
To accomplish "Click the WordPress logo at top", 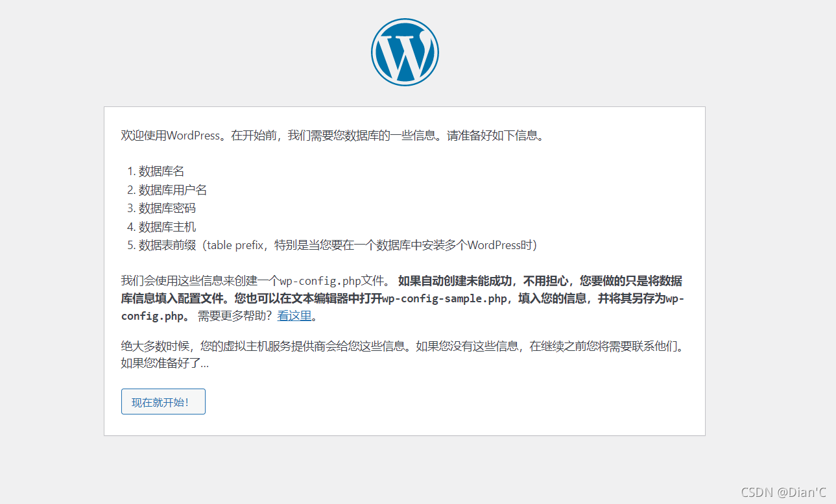I will click(x=405, y=52).
